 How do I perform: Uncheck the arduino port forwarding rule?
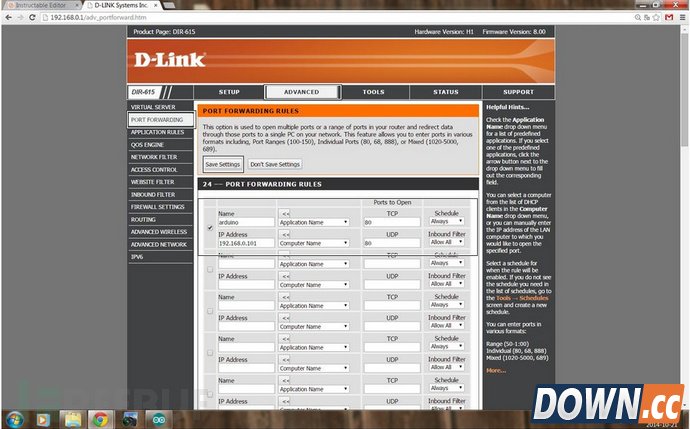tap(208, 227)
